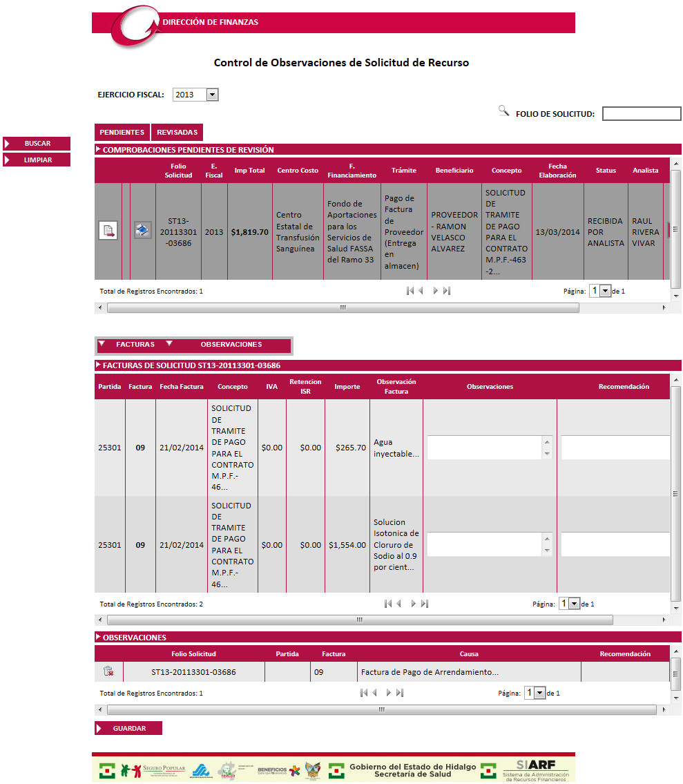Go to first page in Observaciones pager
Screen dimensions: 683x784
[363, 693]
